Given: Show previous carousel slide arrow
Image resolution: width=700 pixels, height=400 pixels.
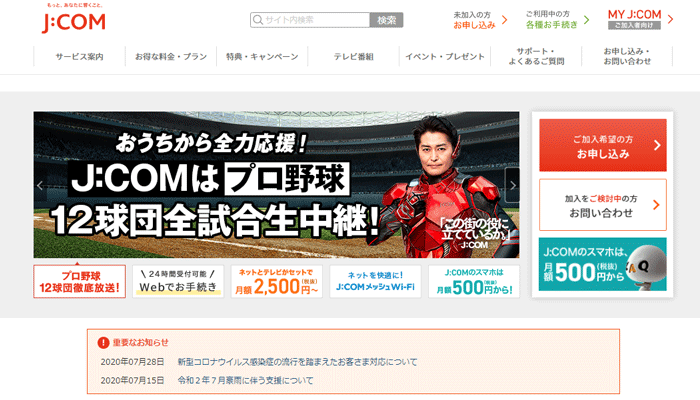Looking at the screenshot, I should click(x=40, y=185).
